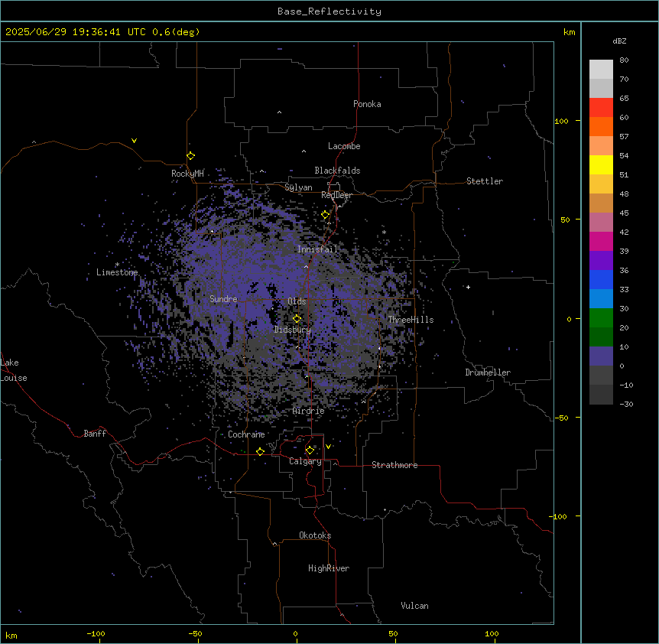Image resolution: width=659 pixels, height=644 pixels.
Task: Click the Okotoks city label
Action: point(315,535)
